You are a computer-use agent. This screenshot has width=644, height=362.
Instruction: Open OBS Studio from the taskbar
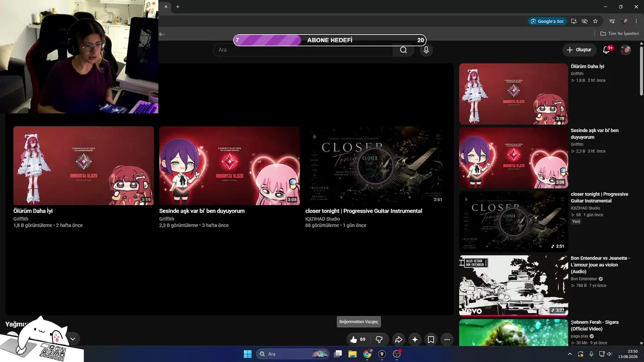pos(396,354)
